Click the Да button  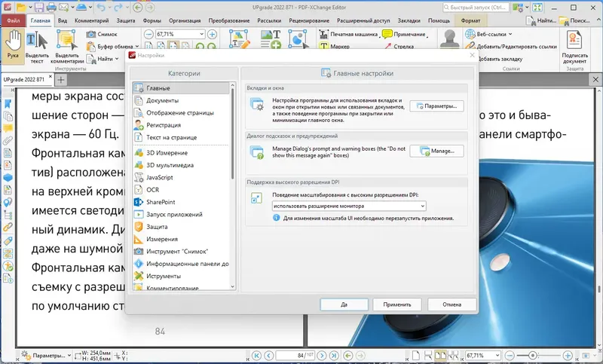click(344, 304)
